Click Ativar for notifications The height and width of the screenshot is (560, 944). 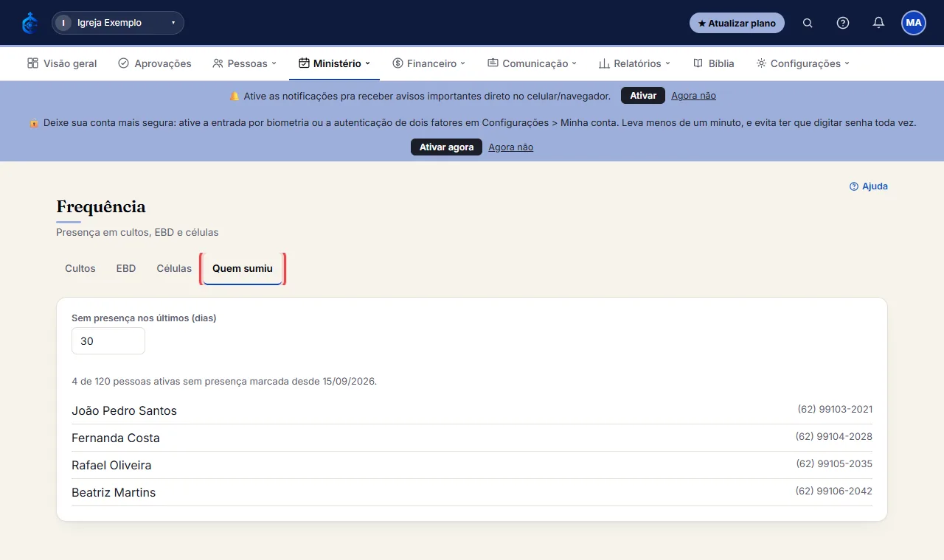coord(643,96)
